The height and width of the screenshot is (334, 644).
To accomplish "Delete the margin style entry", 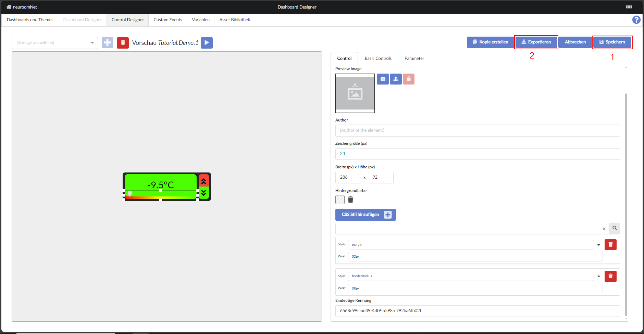I will 610,245.
